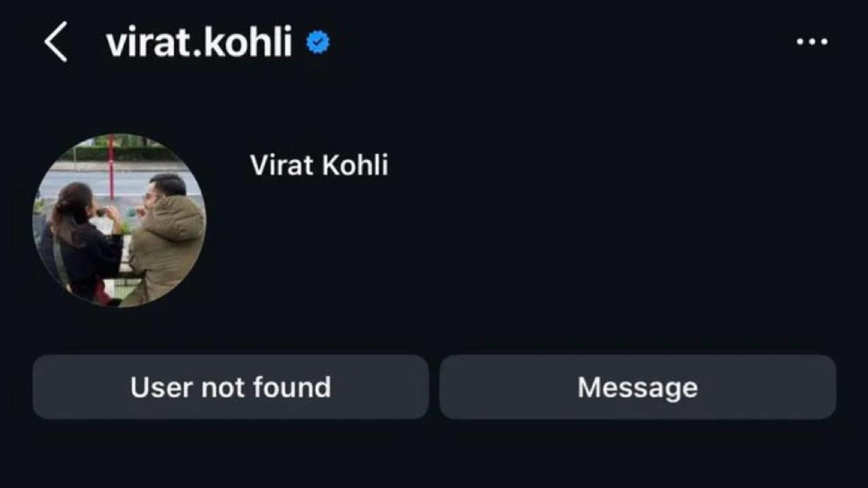868x488 pixels.
Task: Tap the username text in the header
Action: (199, 42)
